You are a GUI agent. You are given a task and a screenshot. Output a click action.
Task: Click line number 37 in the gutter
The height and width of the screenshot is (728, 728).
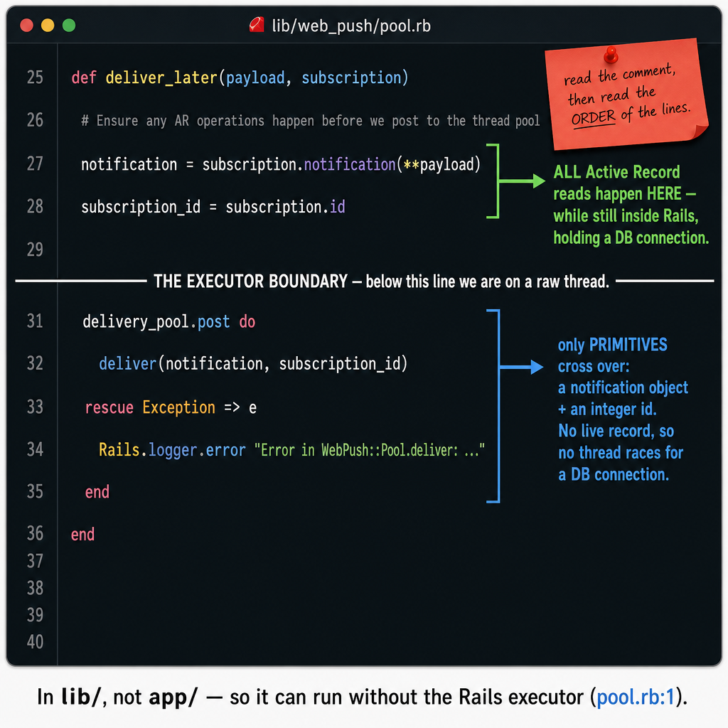click(x=36, y=561)
